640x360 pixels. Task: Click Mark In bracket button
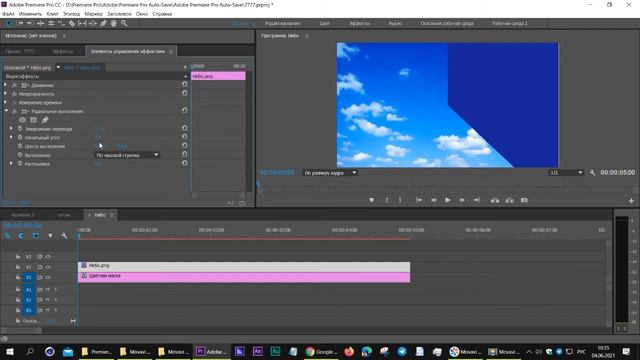click(x=387, y=200)
